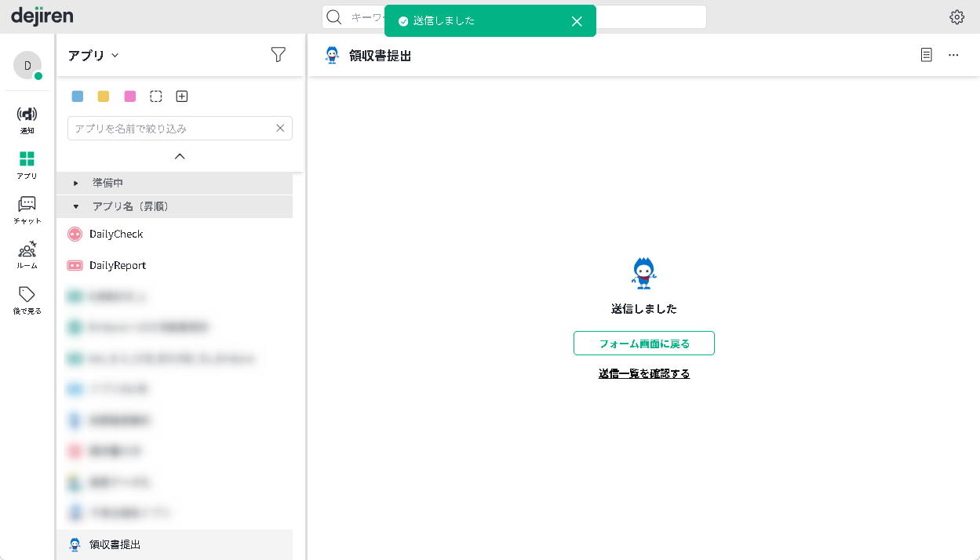Open the チャット chat section
980x560 pixels.
point(27,210)
